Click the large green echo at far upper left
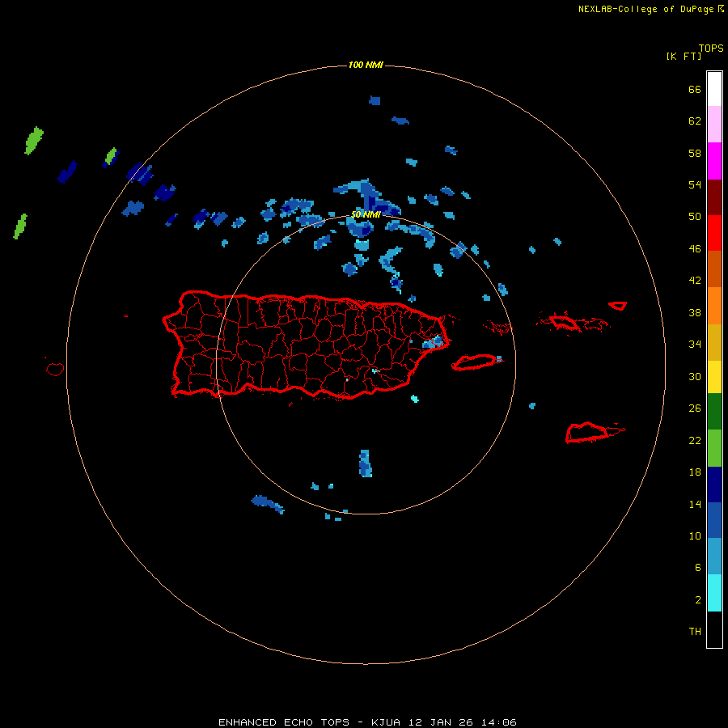This screenshot has height=728, width=728. coord(34,141)
